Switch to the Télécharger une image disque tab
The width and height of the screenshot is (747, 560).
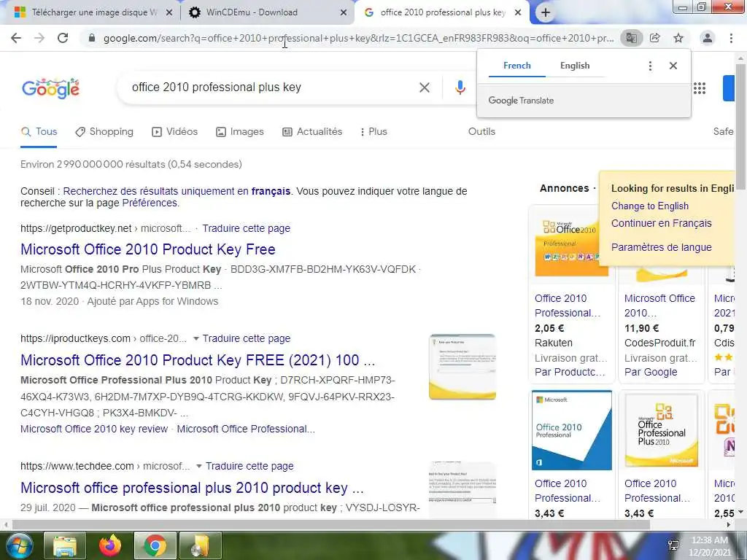click(90, 12)
